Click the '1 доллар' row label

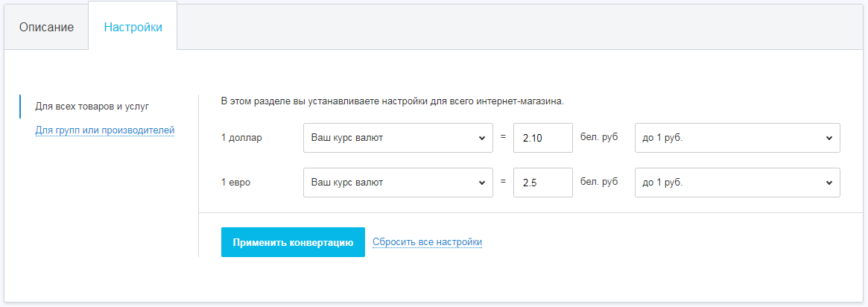pos(241,138)
